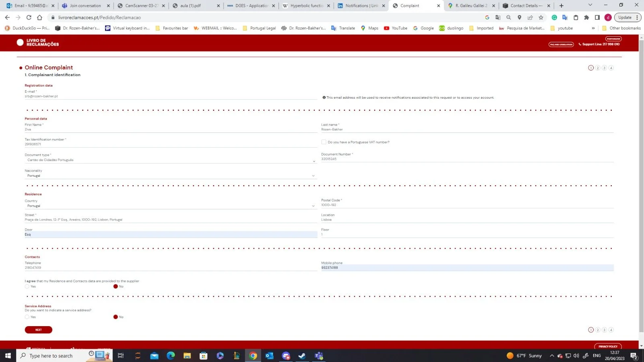Click the E-mail input field
Image resolution: width=644 pixels, height=362 pixels.
[x=171, y=97]
